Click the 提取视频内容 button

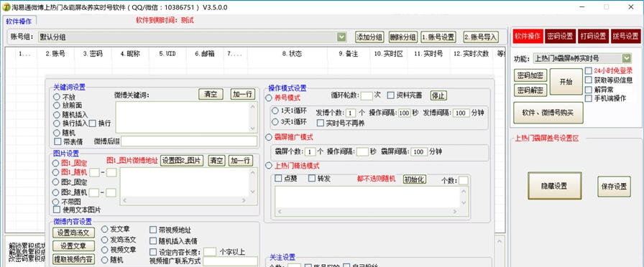73,259
